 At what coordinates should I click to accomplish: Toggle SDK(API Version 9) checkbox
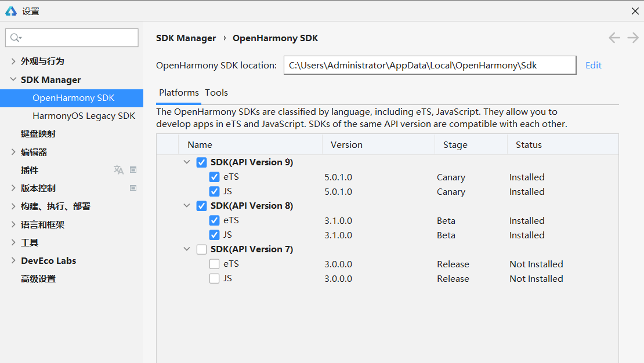201,162
